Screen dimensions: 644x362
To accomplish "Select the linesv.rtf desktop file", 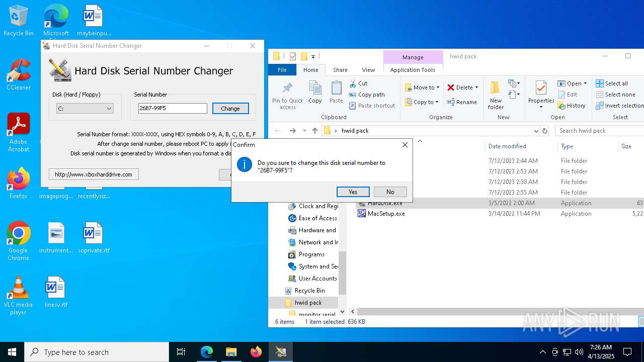I will click(56, 293).
